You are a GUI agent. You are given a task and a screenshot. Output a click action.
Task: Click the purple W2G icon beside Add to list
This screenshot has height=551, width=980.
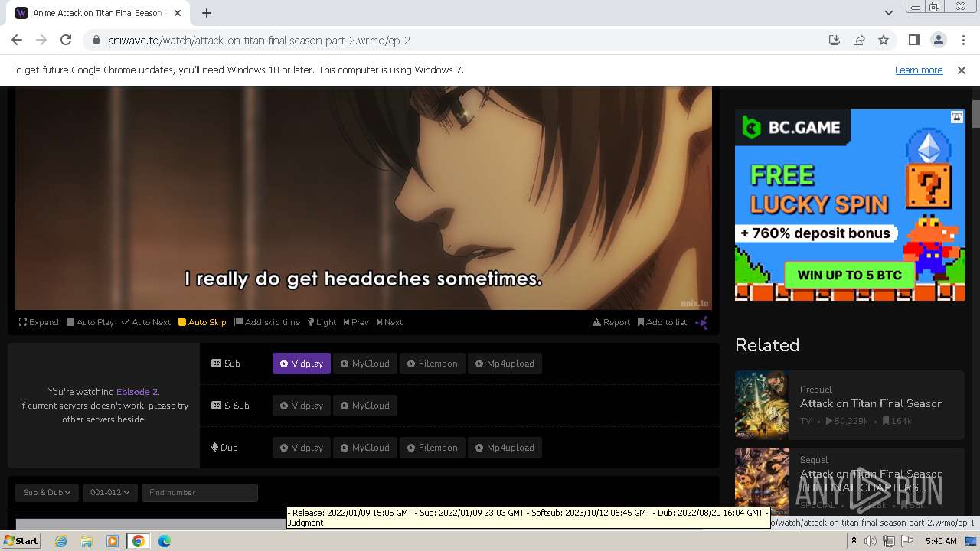(701, 322)
